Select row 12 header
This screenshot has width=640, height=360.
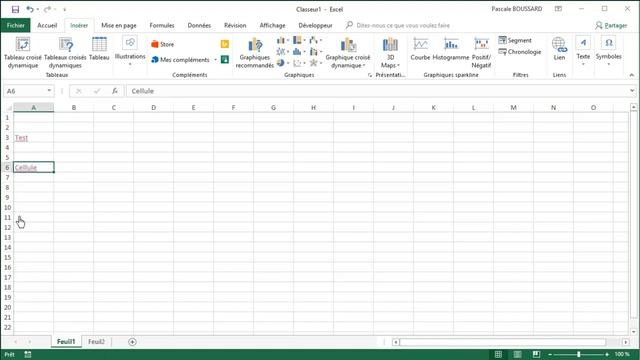click(7, 227)
